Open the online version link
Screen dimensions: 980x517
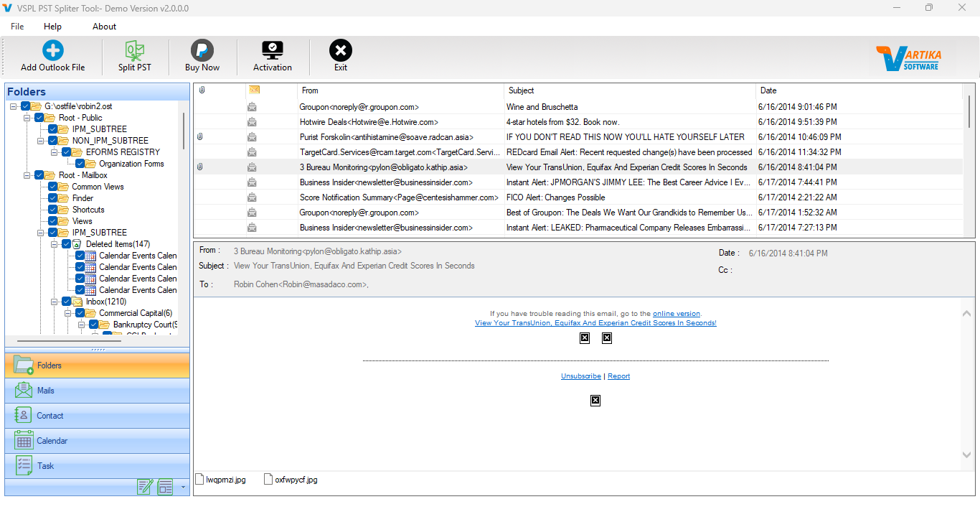[x=677, y=313]
